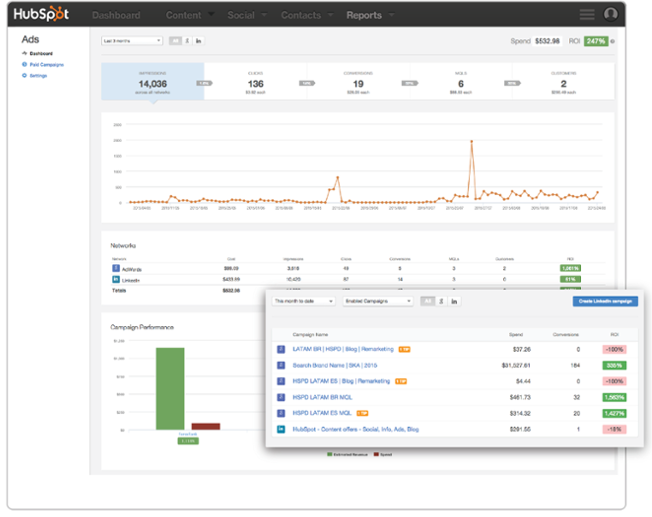Open the Reports navigation menu
The image size is (652, 517).
364,15
